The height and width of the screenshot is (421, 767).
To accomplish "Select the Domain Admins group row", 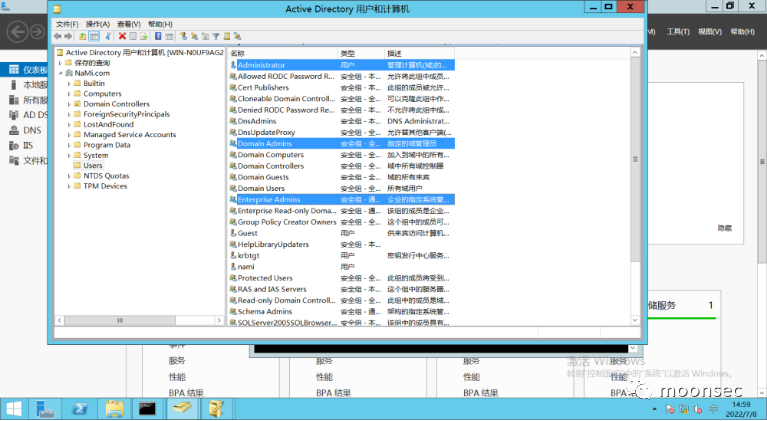I will coord(341,144).
